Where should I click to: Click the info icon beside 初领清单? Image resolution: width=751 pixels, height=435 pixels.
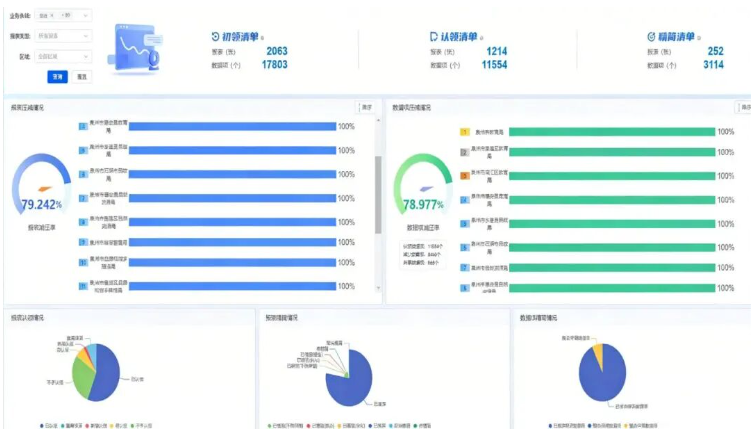click(x=262, y=38)
